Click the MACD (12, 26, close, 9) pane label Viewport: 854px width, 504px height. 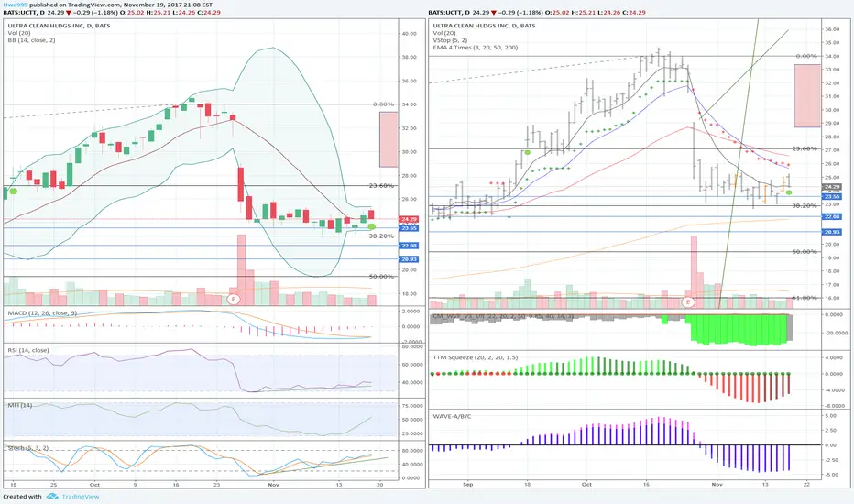[42, 313]
